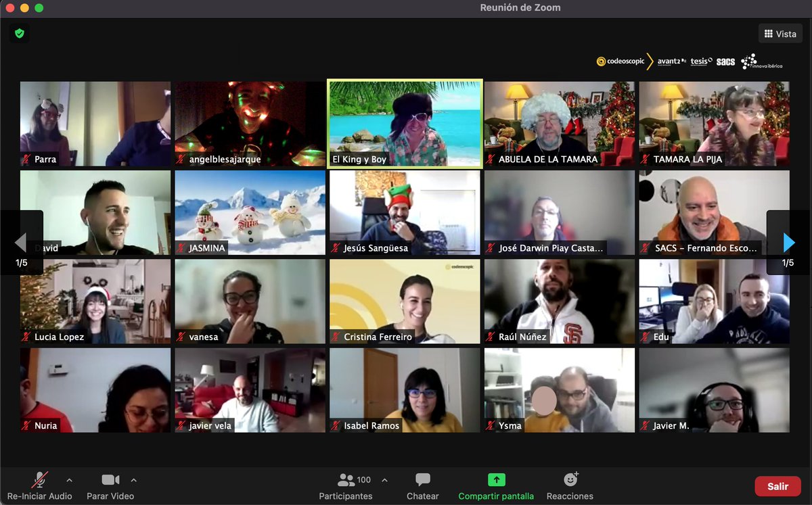The height and width of the screenshot is (505, 812).
Task: Click muted mic icon beside vanesa
Action: pyautogui.click(x=181, y=337)
